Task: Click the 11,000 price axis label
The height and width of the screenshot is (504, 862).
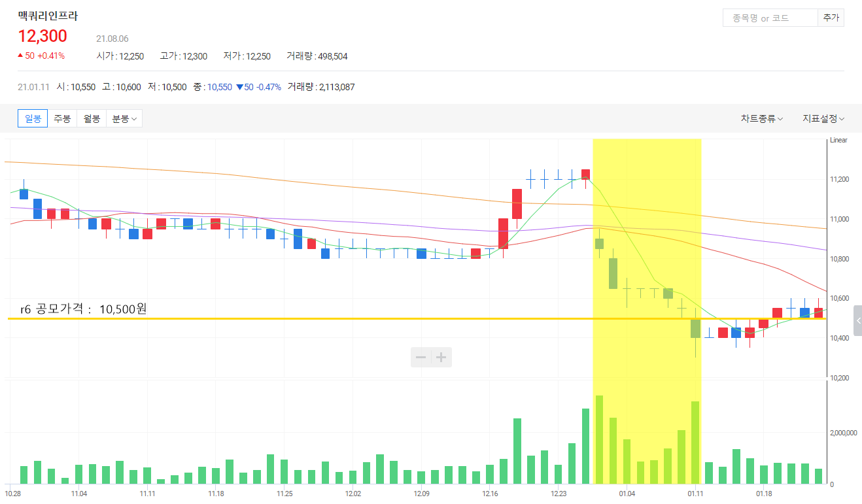Action: tap(839, 219)
